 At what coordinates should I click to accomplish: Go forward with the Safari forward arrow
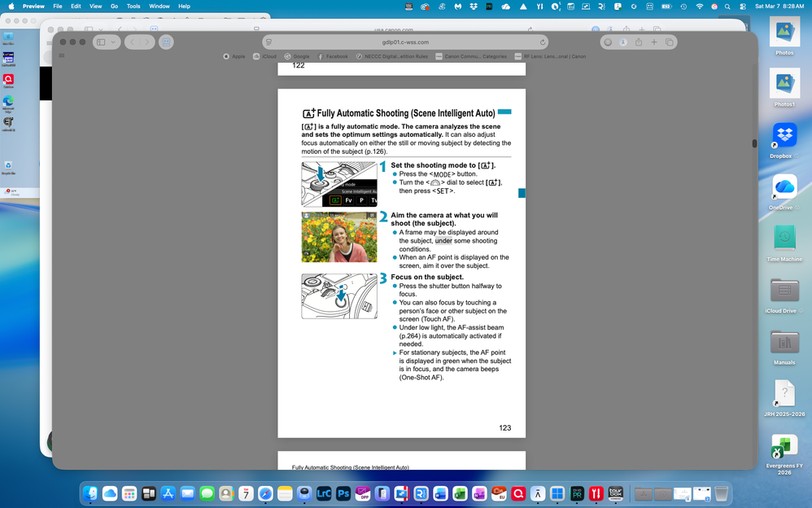pyautogui.click(x=147, y=42)
